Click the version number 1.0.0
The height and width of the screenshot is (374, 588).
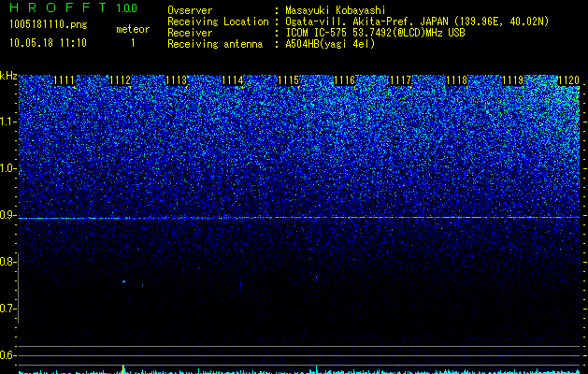126,7
